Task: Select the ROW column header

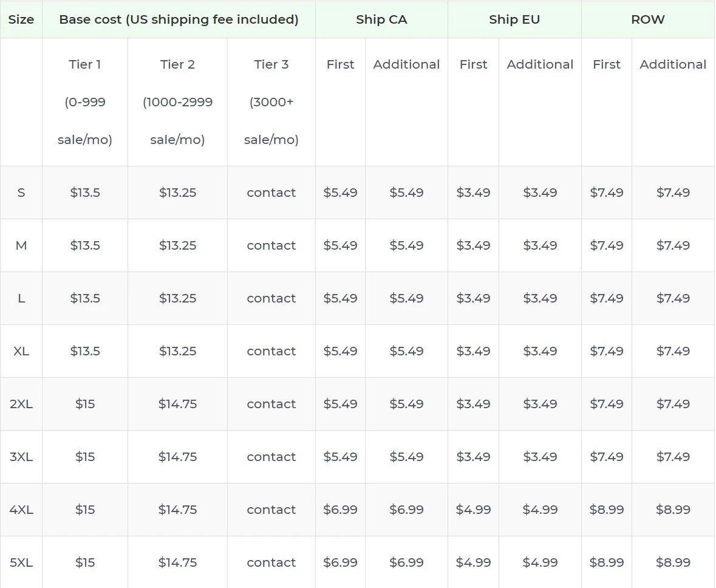Action: (648, 19)
